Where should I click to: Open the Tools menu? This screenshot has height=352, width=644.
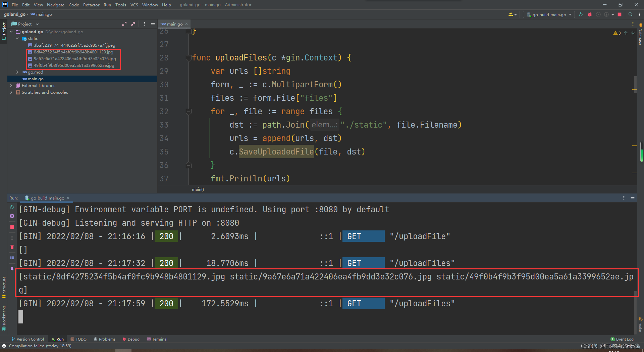(120, 5)
